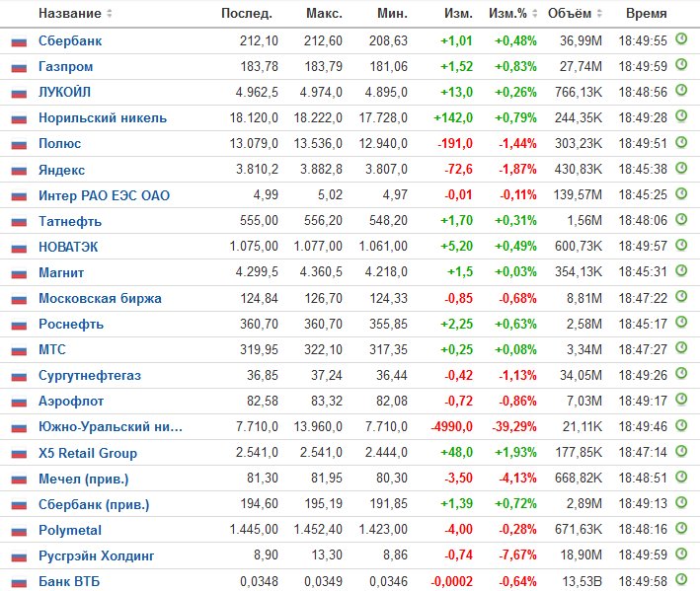This screenshot has width=700, height=591.
Task: Click the clock icon in Норильский никель row
Action: pos(681,116)
